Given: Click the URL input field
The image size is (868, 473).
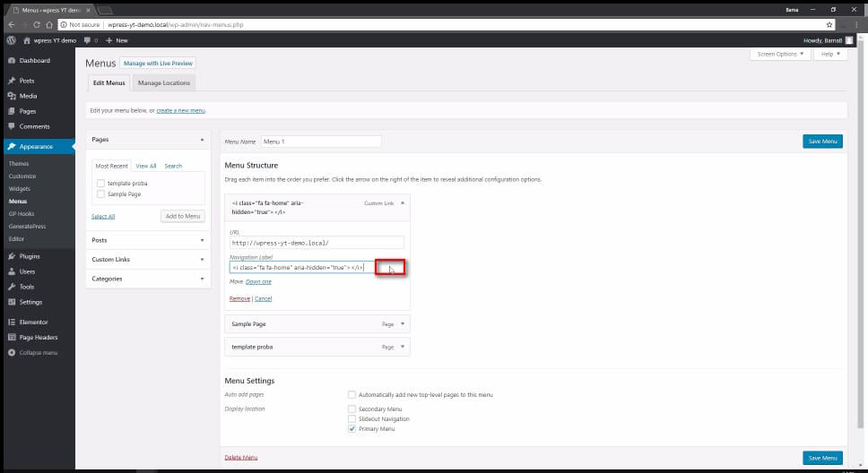Looking at the screenshot, I should pos(317,243).
